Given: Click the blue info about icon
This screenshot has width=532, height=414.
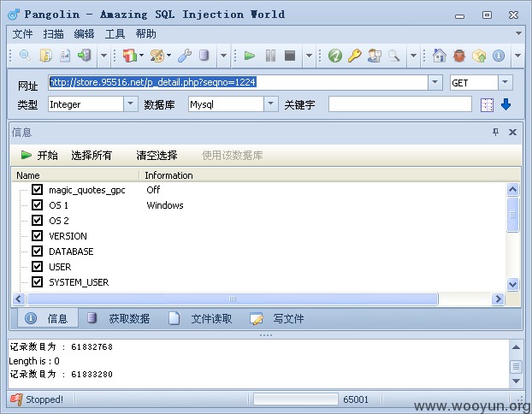Looking at the screenshot, I should click(x=499, y=56).
